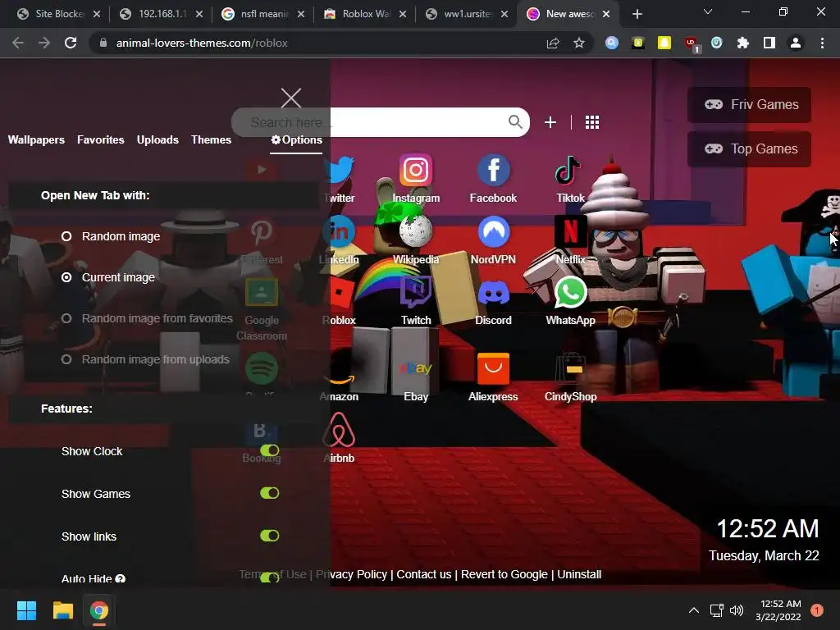Image resolution: width=840 pixels, height=630 pixels.
Task: Reload the page
Action: (71, 43)
